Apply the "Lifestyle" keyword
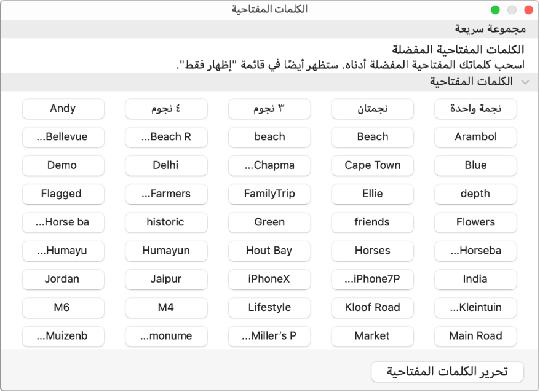 click(x=269, y=308)
